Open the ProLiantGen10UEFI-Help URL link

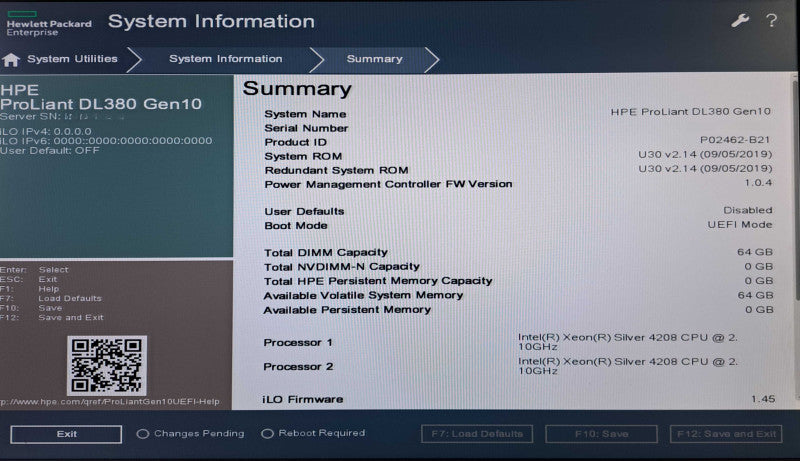pyautogui.click(x=110, y=402)
